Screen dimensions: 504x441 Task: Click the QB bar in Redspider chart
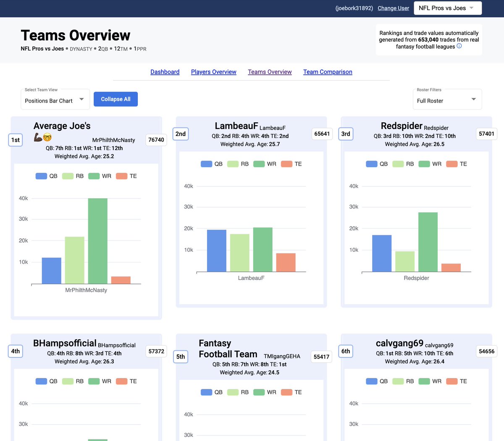(x=382, y=254)
